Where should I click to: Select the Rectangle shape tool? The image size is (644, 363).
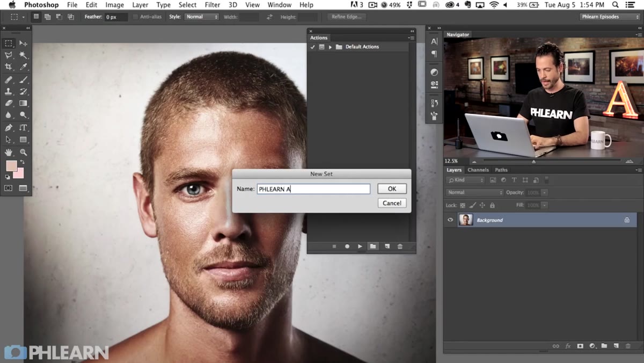(x=23, y=140)
